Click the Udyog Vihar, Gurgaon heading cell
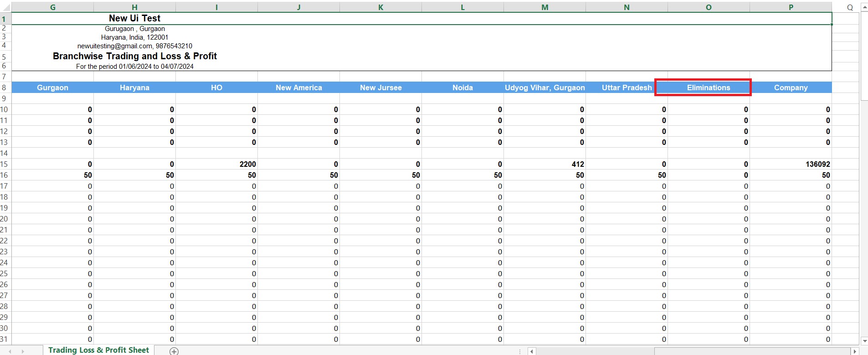 [544, 87]
